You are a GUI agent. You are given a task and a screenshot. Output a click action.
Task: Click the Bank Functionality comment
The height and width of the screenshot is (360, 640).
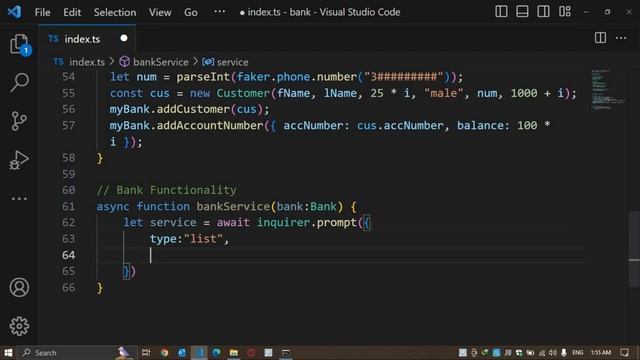[x=167, y=190]
